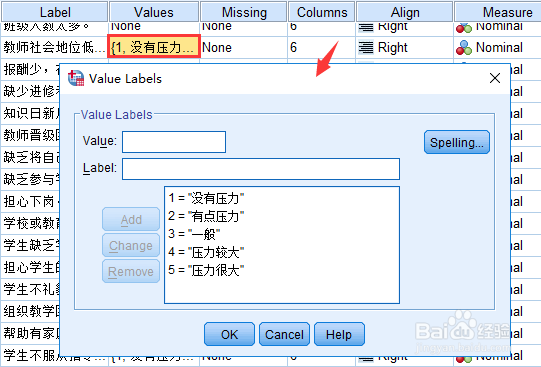Screen dimensions: 541x367
Task: Click the Change button
Action: pyautogui.click(x=131, y=245)
